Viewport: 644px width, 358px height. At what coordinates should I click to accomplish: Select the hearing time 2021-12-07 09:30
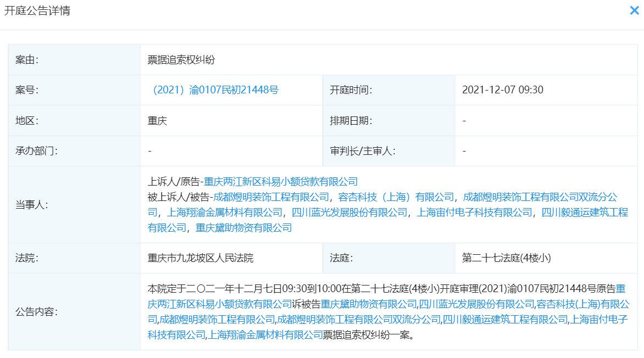[x=503, y=90]
